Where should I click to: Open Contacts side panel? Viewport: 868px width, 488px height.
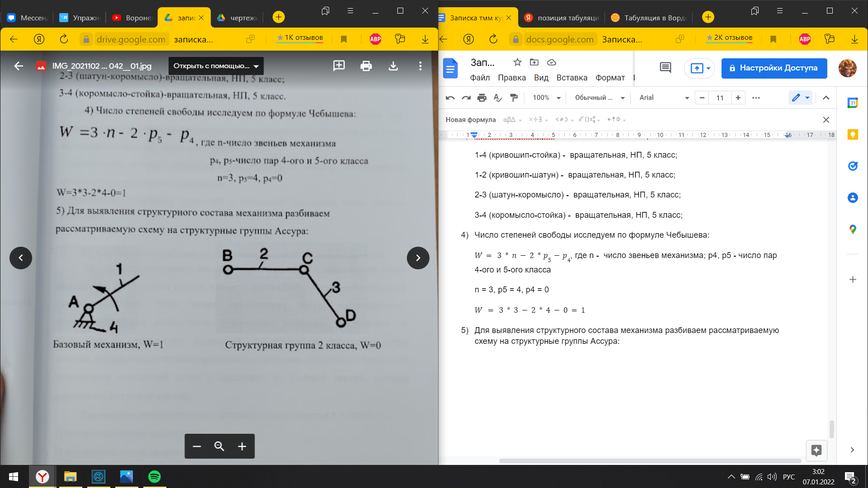[x=853, y=198]
